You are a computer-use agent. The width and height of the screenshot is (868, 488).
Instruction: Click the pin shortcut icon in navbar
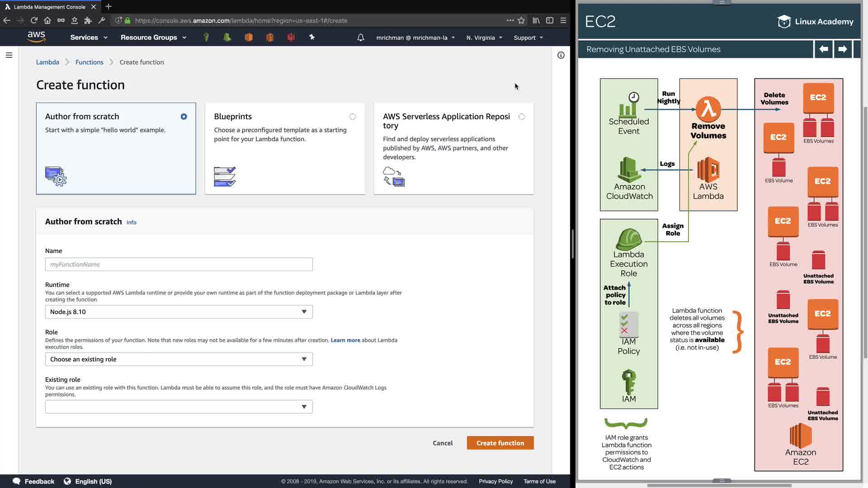click(x=312, y=37)
